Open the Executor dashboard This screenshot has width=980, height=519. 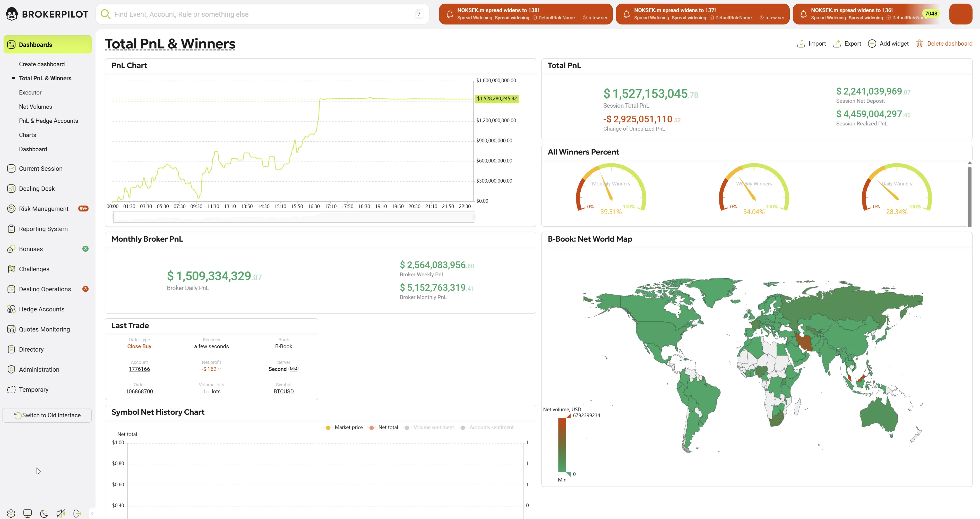[30, 92]
